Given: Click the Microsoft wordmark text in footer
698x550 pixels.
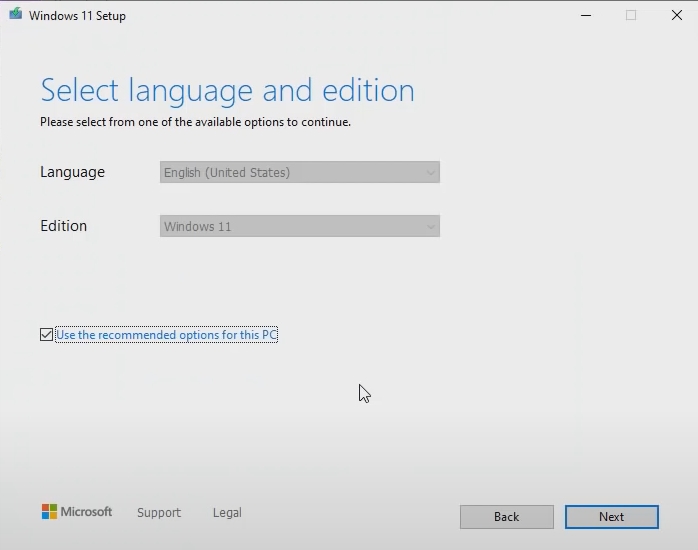Looking at the screenshot, I should tap(87, 512).
